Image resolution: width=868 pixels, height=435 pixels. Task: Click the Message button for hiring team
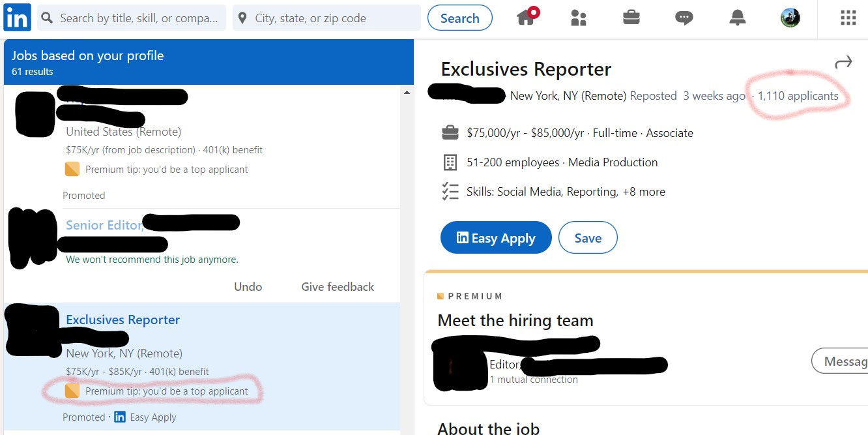coord(840,361)
